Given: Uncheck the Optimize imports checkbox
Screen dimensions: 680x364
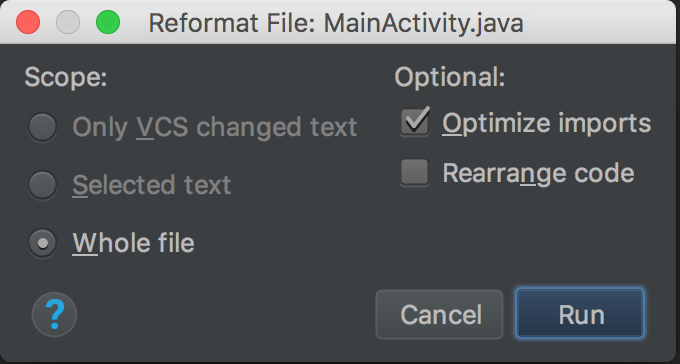Looking at the screenshot, I should (x=415, y=123).
